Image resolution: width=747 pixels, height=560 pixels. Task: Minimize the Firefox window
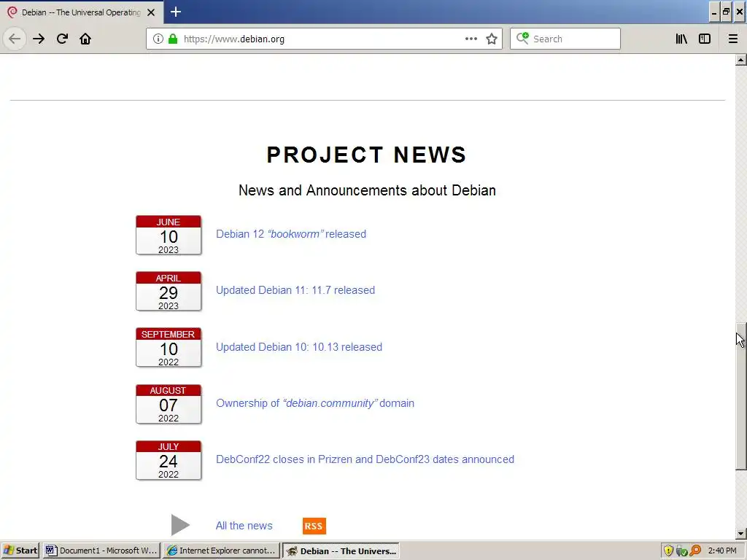714,12
